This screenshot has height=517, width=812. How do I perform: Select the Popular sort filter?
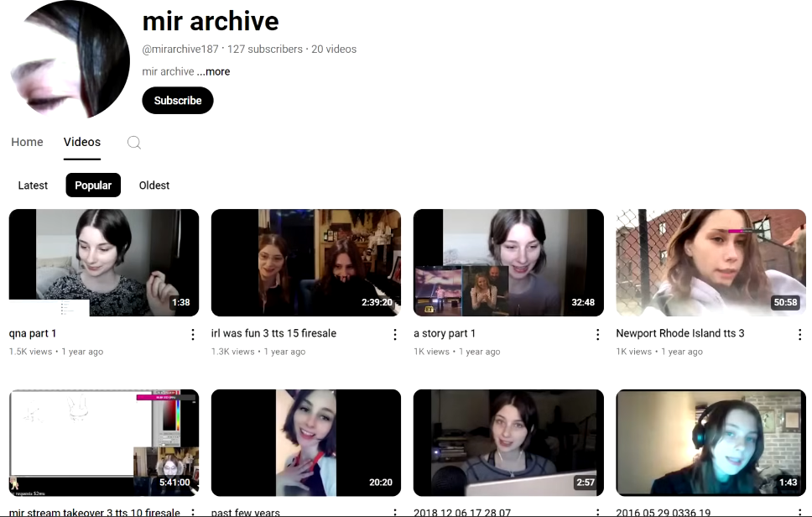point(93,185)
